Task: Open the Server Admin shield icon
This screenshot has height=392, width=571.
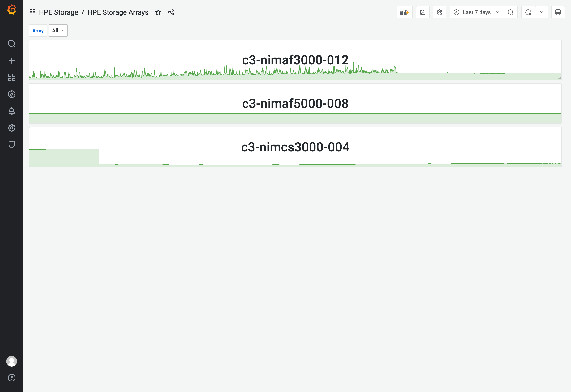Action: (11, 144)
